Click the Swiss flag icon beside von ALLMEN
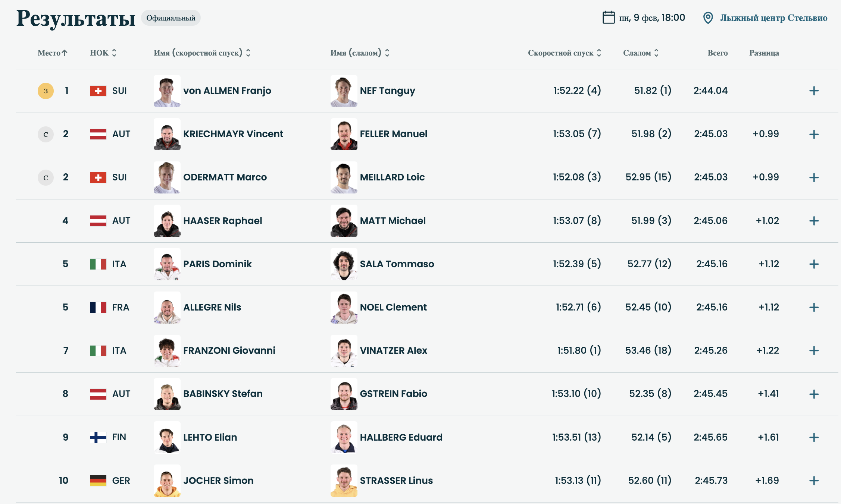Viewport: 841px width, 504px height. tap(98, 91)
